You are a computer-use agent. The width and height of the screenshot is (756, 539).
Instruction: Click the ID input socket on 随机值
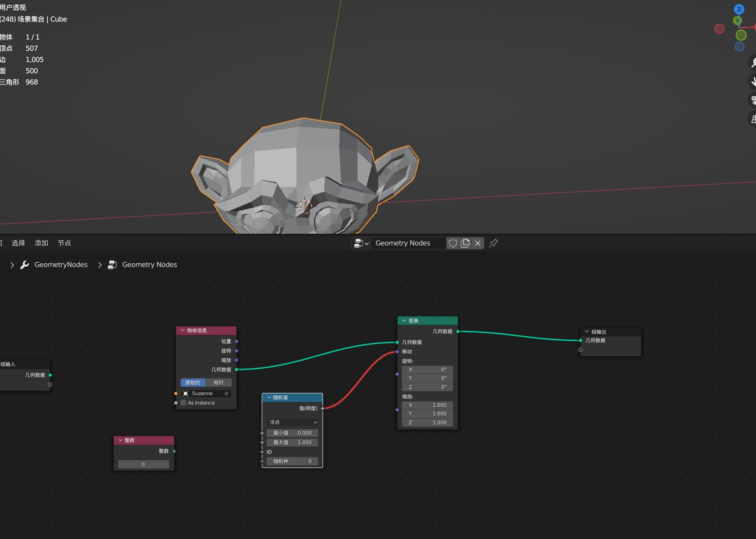pyautogui.click(x=262, y=452)
